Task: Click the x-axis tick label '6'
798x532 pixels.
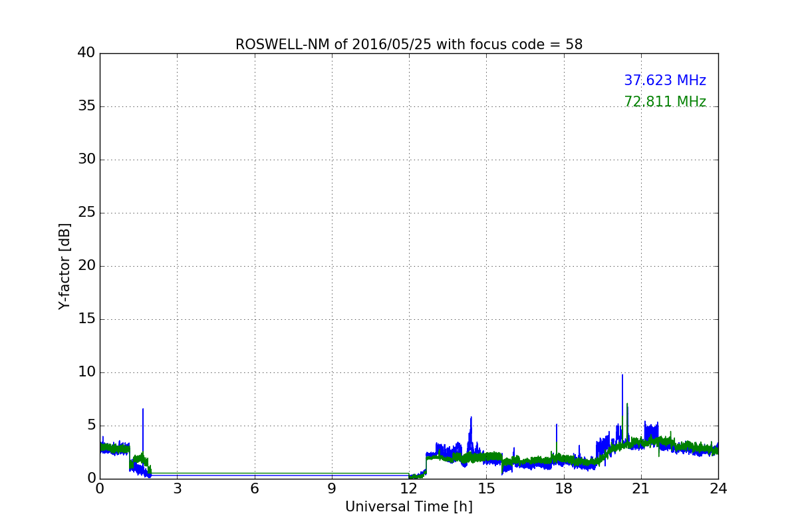Action: (255, 489)
